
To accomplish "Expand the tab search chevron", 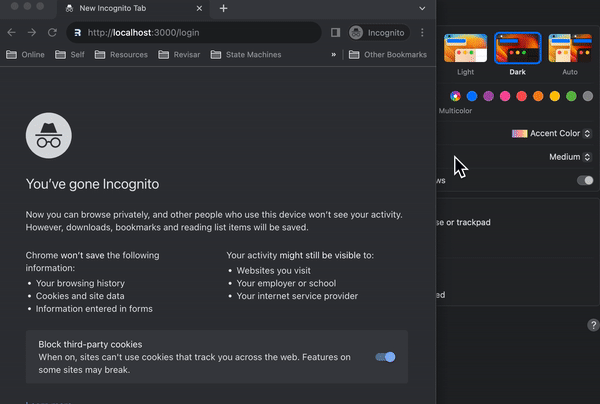I will pos(422,8).
